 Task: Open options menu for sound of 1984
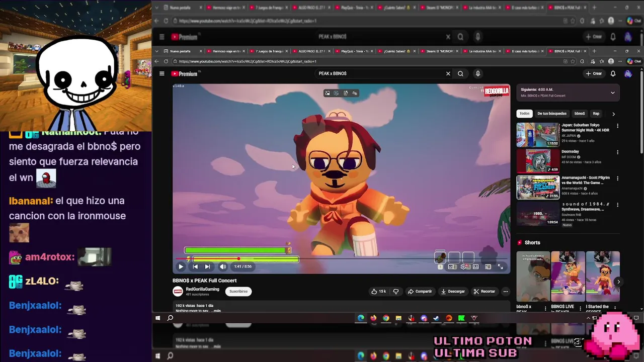[x=617, y=205]
